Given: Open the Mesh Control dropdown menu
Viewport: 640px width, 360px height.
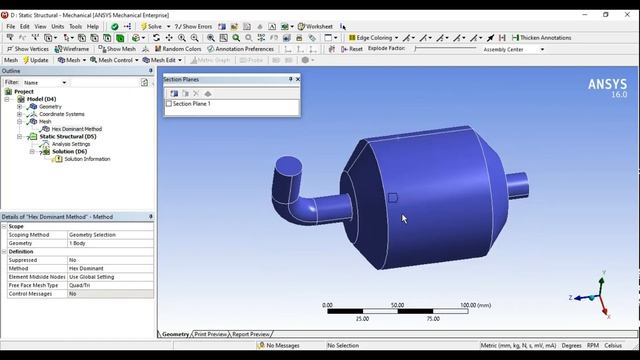Looking at the screenshot, I should coord(114,60).
